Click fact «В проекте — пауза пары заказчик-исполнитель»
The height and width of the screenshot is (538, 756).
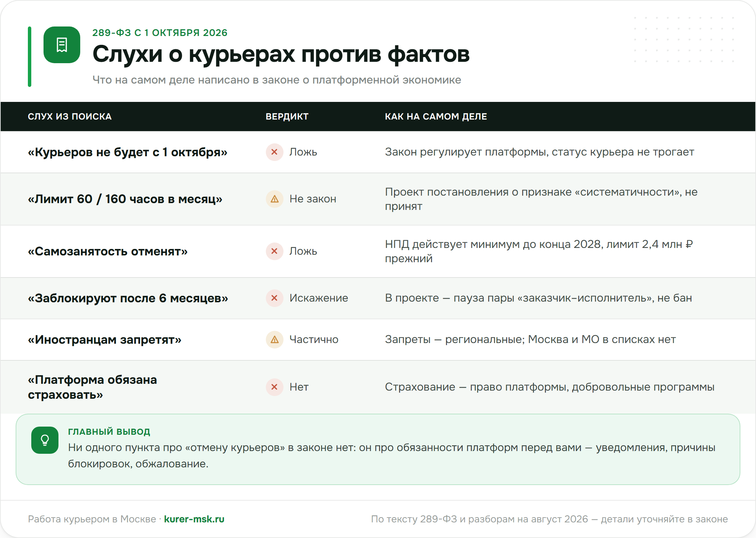(x=538, y=298)
